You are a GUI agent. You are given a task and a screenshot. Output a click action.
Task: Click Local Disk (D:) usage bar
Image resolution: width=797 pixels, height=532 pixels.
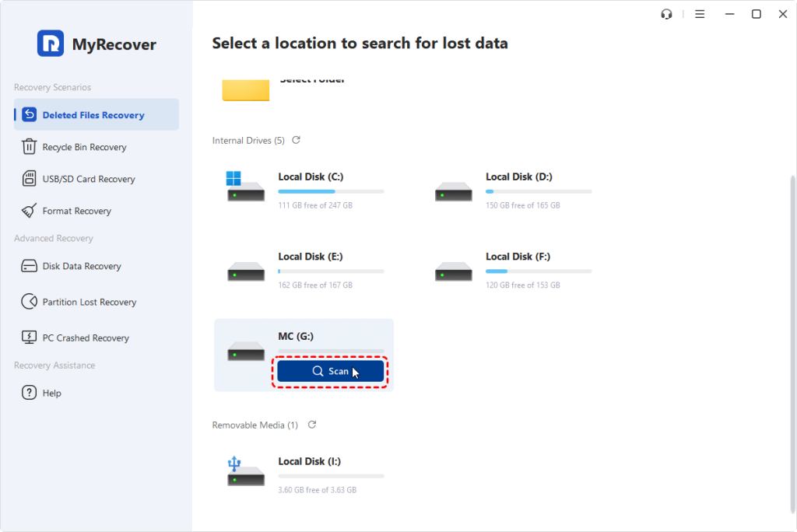click(539, 191)
